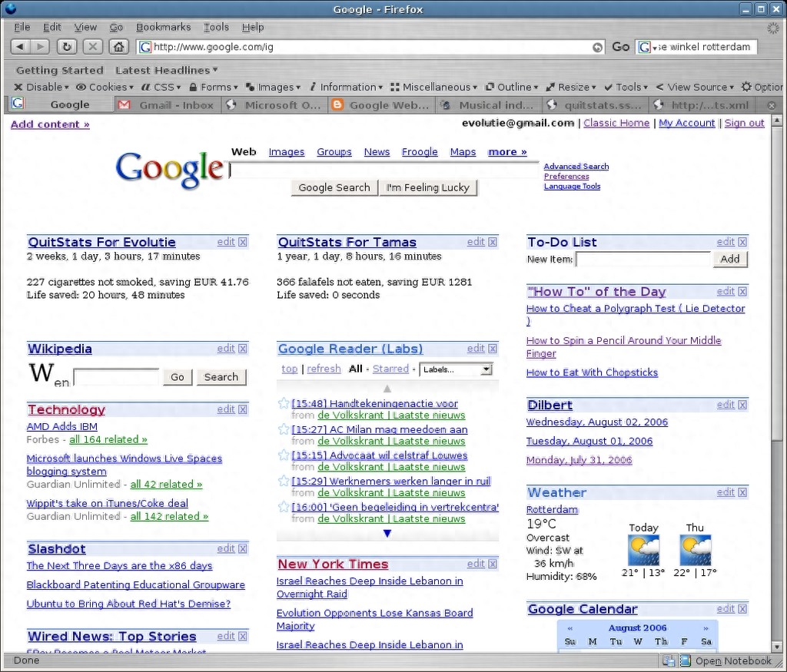Click the I'm Feeling Lucky button
Screen dimensions: 787x672
[x=428, y=187]
